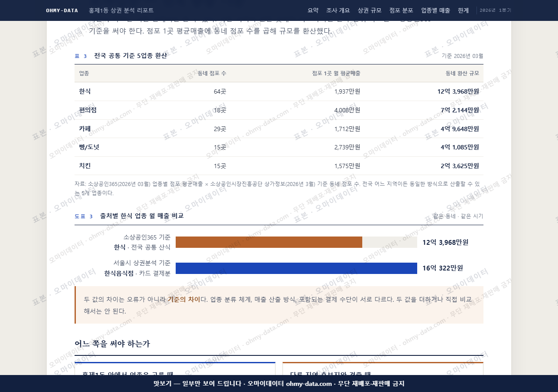Click heading 어느 쪽을 써야 하는가
The height and width of the screenshot is (392, 558).
pyautogui.click(x=112, y=344)
